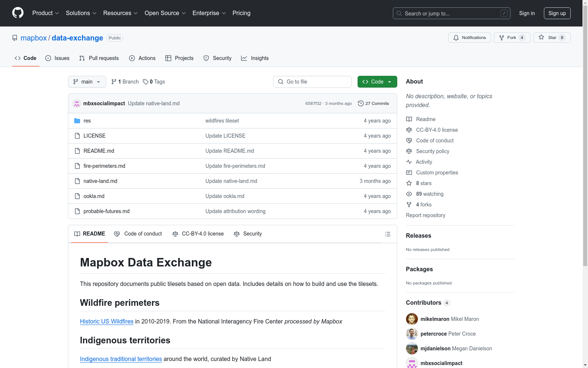The height and width of the screenshot is (368, 588).
Task: Click the fork icon beside 4 forks
Action: pyautogui.click(x=409, y=205)
